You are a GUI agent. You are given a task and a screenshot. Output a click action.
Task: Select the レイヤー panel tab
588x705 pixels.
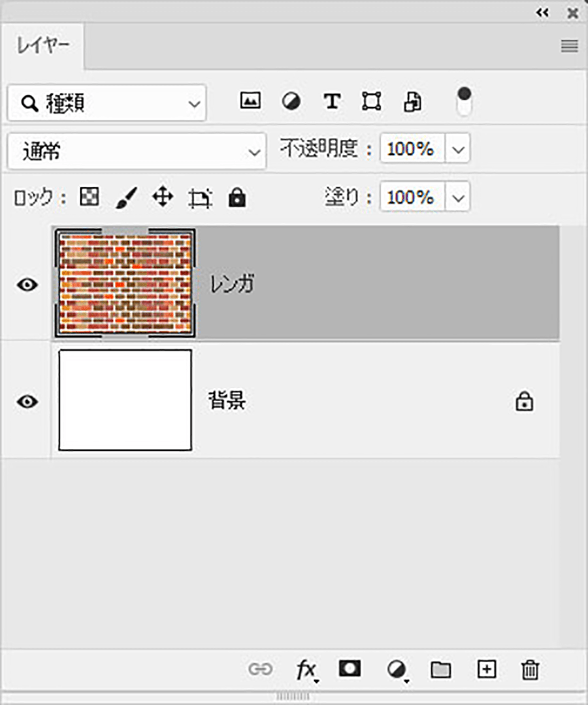[42, 46]
